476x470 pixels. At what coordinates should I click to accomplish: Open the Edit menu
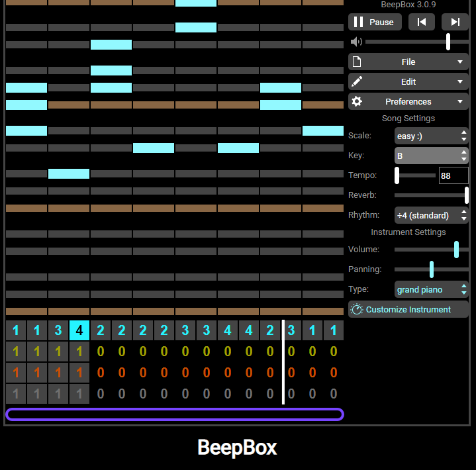(x=408, y=81)
